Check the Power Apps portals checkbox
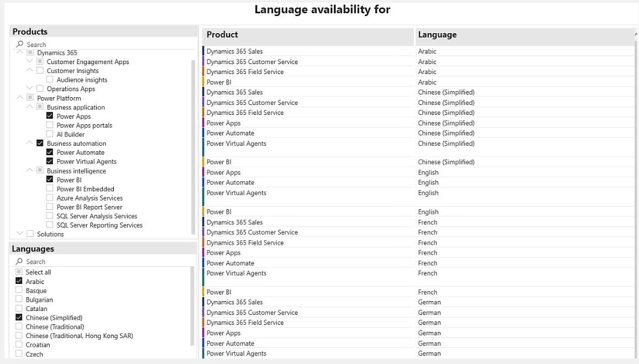Image resolution: width=639 pixels, height=364 pixels. (50, 125)
